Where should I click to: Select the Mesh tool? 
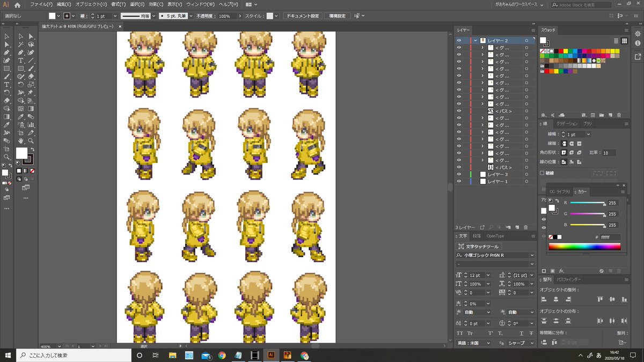click(20, 108)
